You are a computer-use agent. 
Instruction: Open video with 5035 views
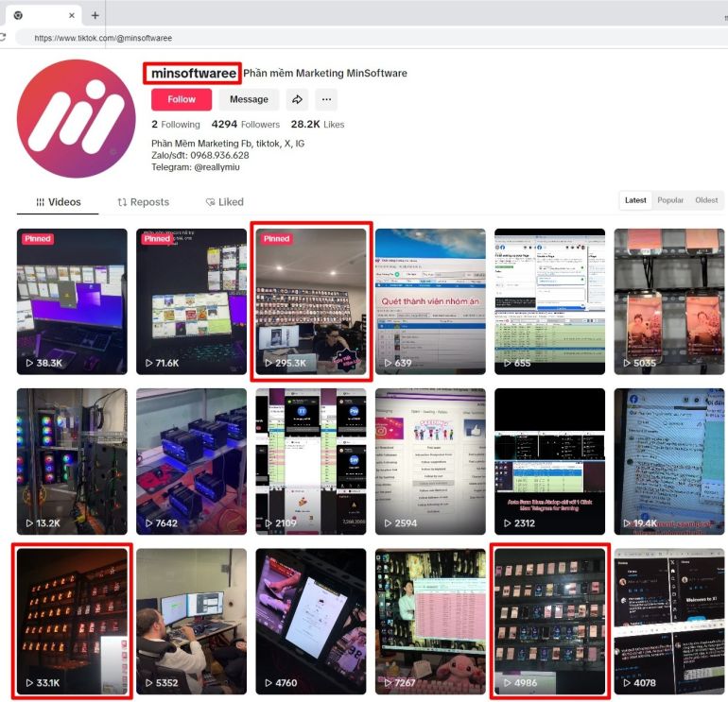click(x=669, y=301)
